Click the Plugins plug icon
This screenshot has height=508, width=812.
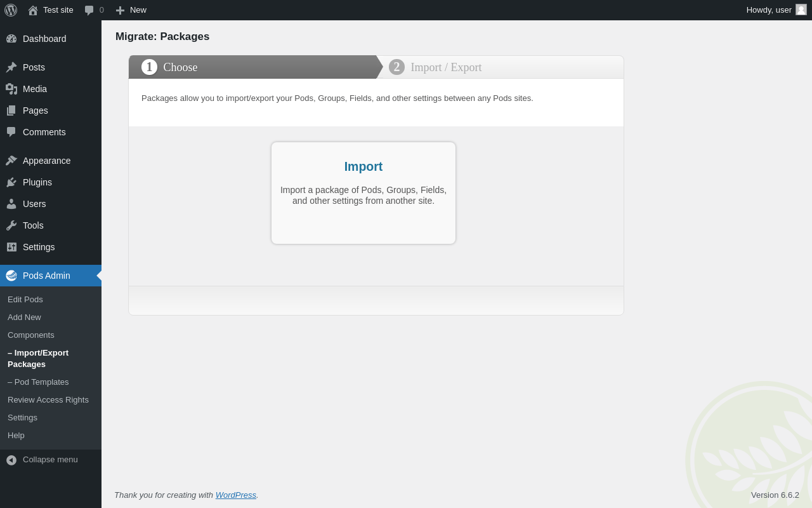(11, 182)
